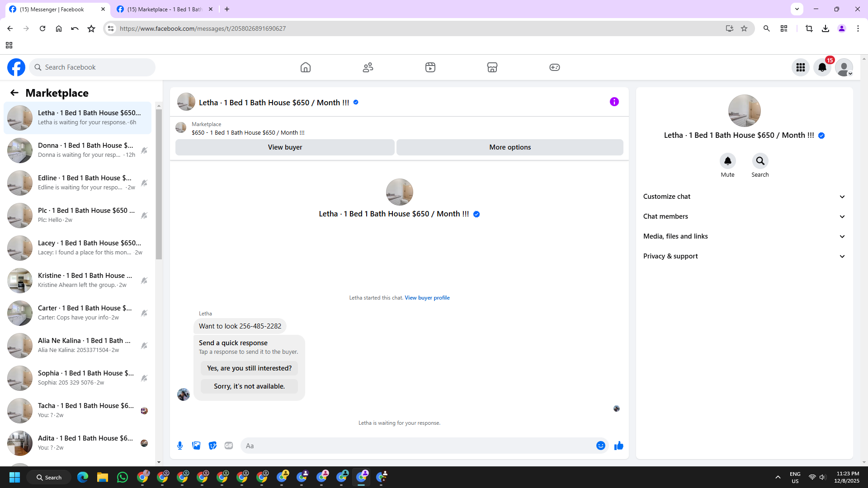Open the Alia Ne Kalina conversation
868x488 pixels.
[78, 346]
